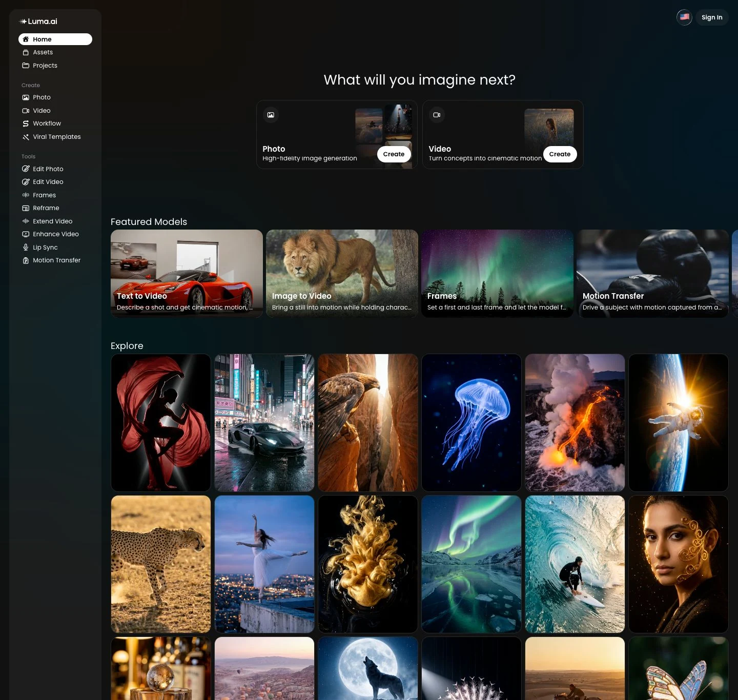738x700 pixels.
Task: Click the Video camera icon in sidebar
Action: 26,111
